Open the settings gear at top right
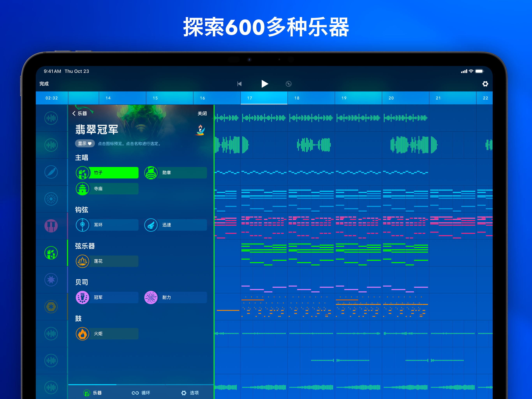Image resolution: width=532 pixels, height=399 pixels. pos(485,84)
